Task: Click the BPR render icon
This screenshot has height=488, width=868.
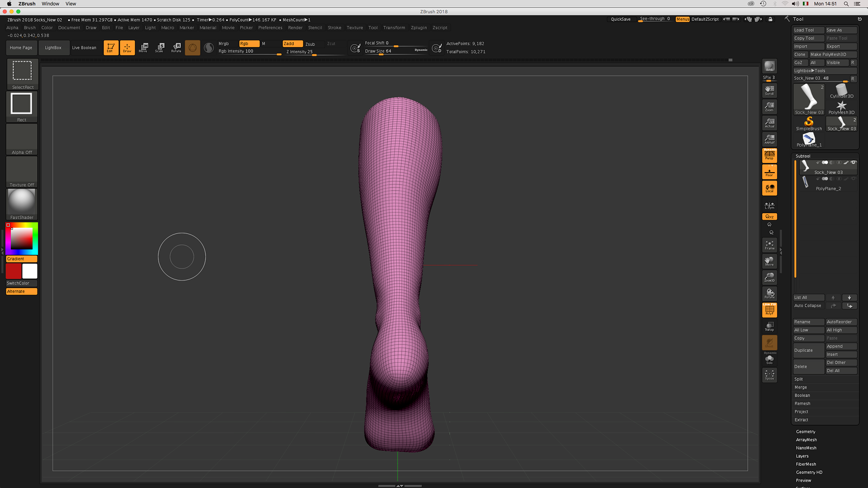Action: [769, 66]
